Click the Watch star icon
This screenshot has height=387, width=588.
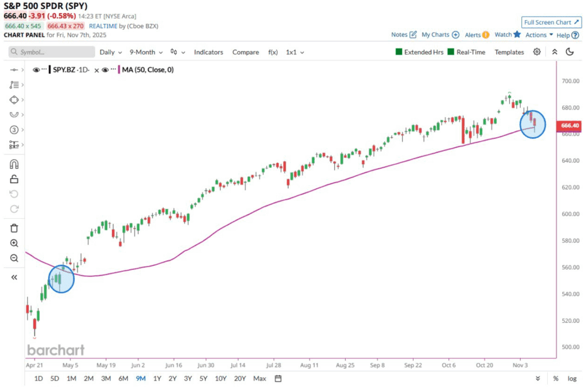tap(517, 34)
